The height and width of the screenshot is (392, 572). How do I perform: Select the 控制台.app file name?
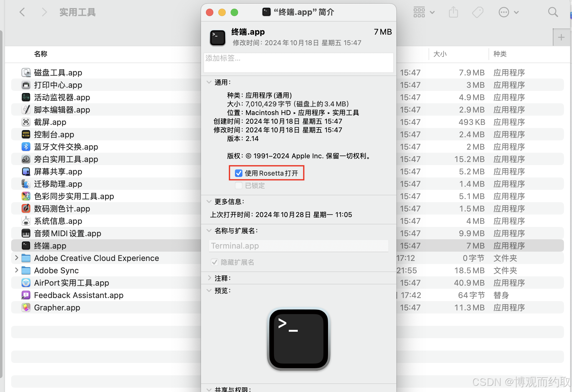(x=54, y=134)
